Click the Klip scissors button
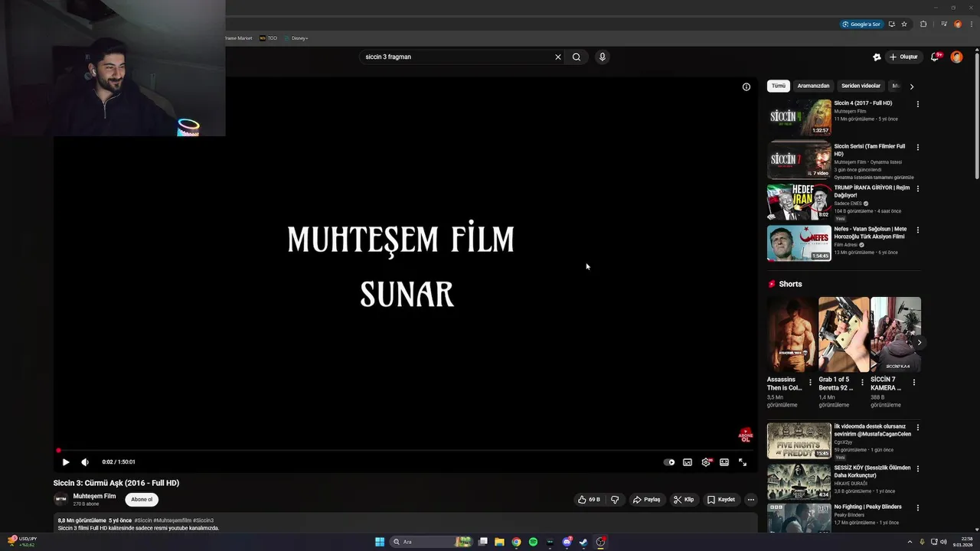The image size is (980, 551). click(x=684, y=500)
